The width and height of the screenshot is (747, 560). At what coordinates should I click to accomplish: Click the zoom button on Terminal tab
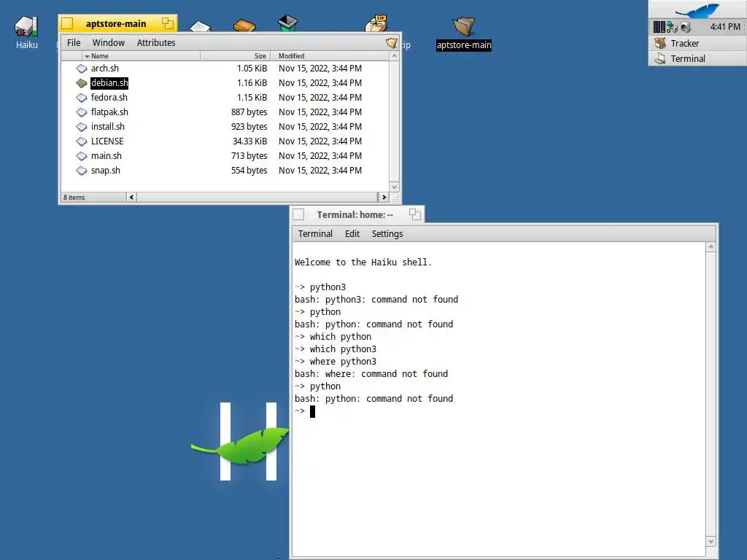pos(415,214)
